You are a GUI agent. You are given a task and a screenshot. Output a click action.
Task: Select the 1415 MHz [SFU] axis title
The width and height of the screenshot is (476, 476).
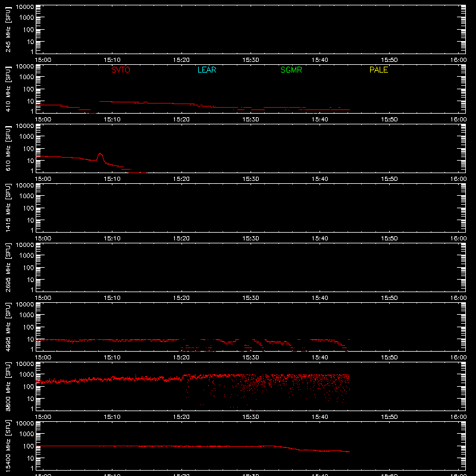pos(8,208)
